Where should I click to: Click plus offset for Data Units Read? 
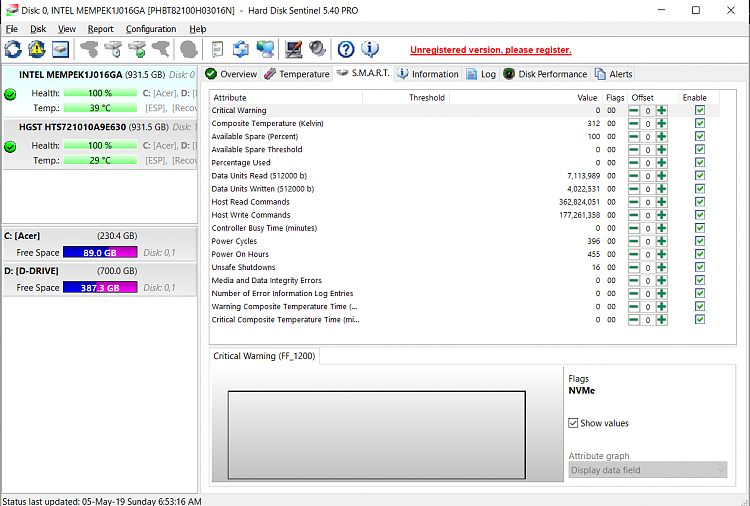[x=662, y=176]
